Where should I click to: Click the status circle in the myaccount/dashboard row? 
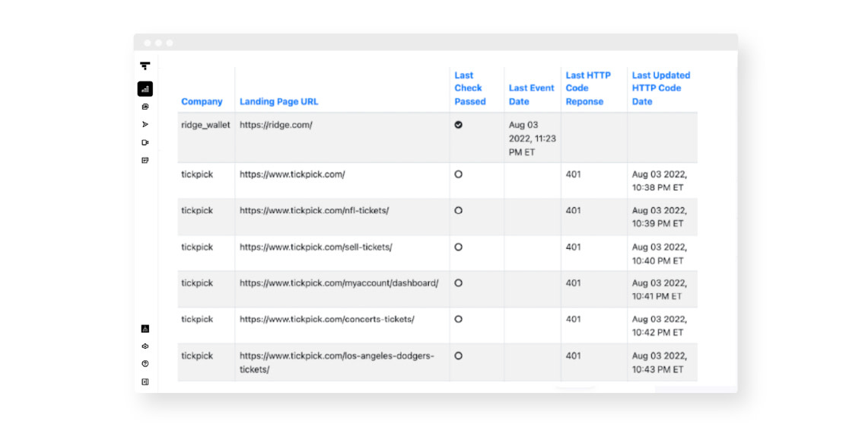click(x=459, y=283)
